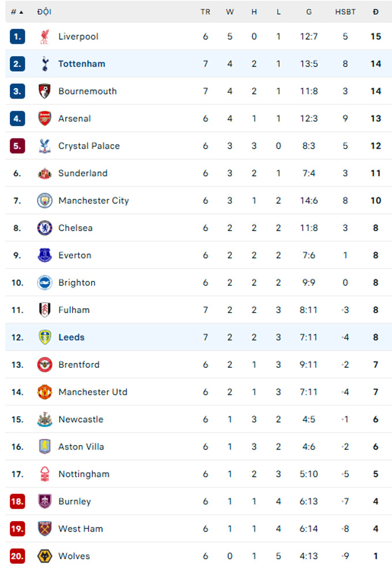Sort table by the # rank column
The image size is (392, 569).
tap(17, 12)
